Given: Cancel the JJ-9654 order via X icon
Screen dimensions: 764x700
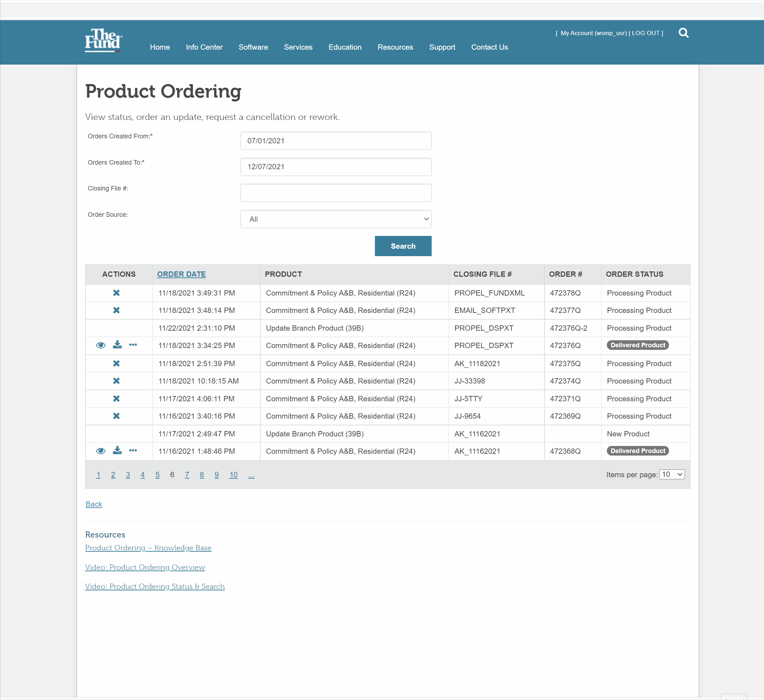Looking at the screenshot, I should point(116,416).
